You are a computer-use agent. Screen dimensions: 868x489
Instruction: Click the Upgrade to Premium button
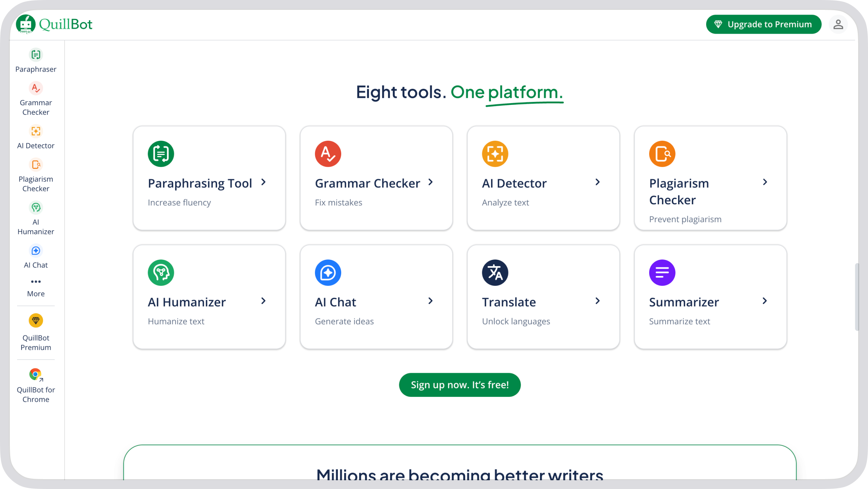pos(764,24)
